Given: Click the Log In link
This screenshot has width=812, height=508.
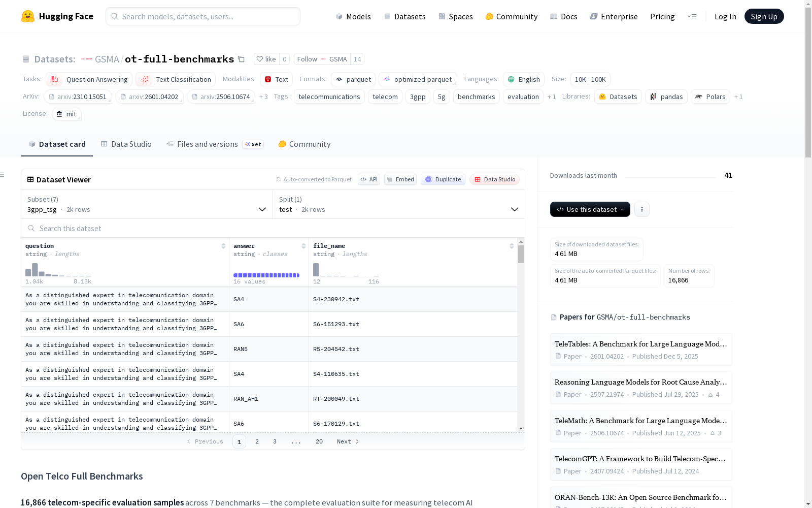Looking at the screenshot, I should [x=725, y=16].
